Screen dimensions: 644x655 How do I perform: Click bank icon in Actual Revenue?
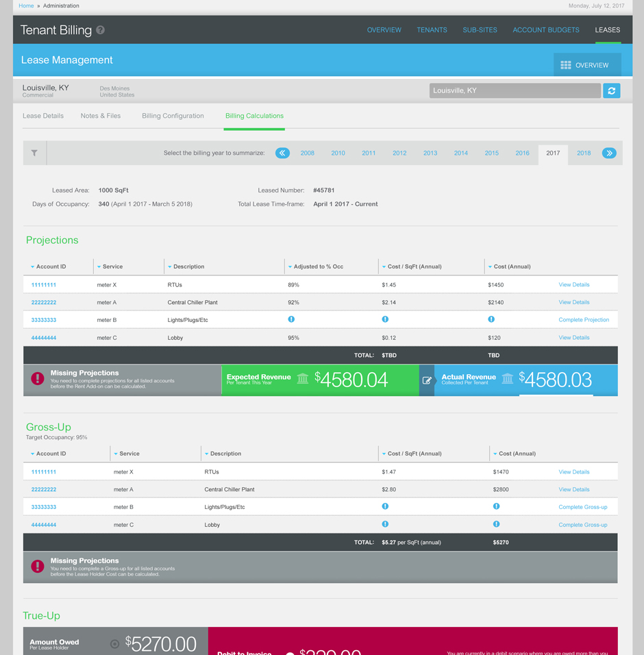508,378
